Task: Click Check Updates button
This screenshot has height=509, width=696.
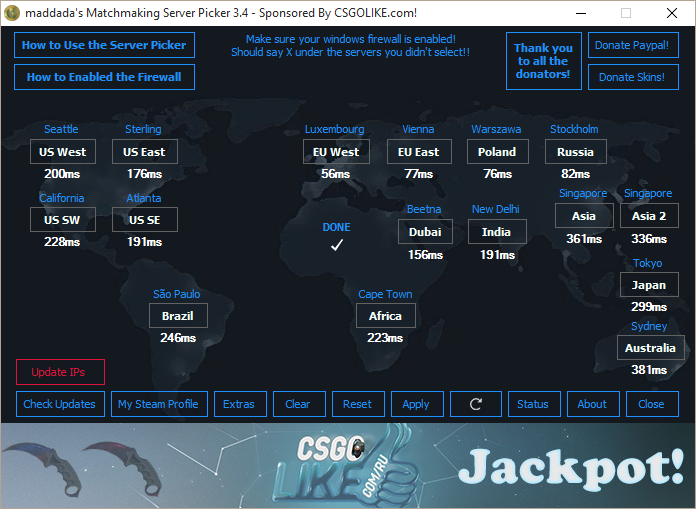Action: 60,404
